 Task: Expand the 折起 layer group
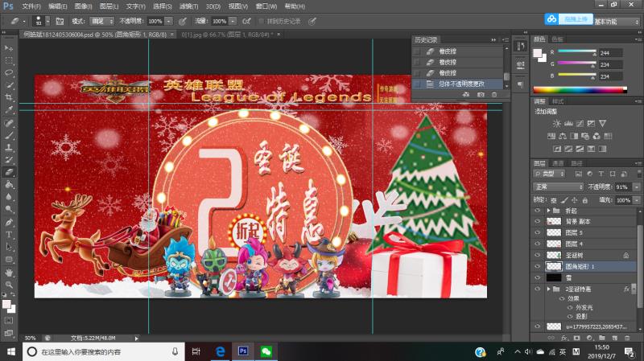[548, 211]
